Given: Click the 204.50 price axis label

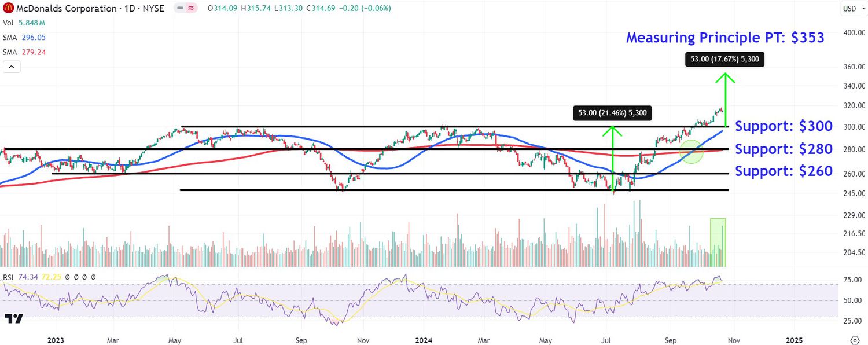Looking at the screenshot, I should tap(854, 253).
